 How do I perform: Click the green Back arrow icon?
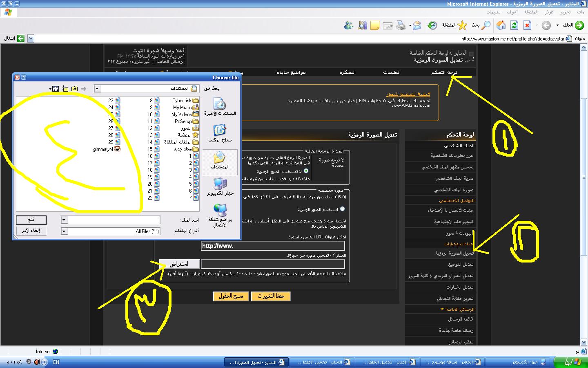(x=579, y=25)
